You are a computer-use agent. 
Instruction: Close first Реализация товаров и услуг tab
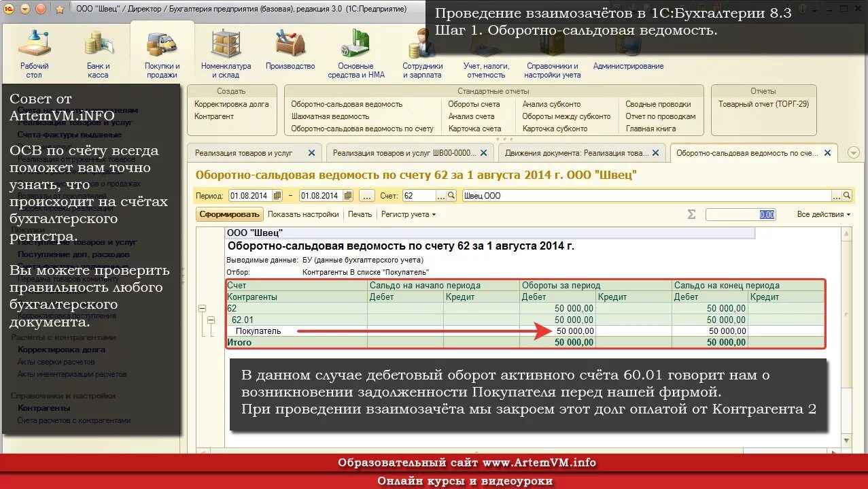pos(312,153)
